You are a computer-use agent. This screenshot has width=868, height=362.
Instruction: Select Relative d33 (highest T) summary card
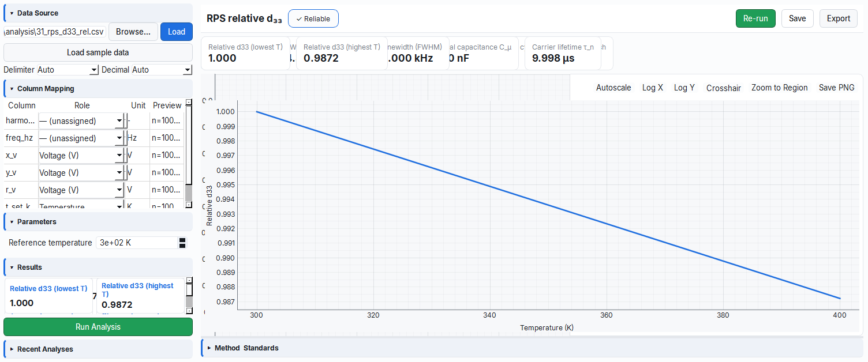342,53
